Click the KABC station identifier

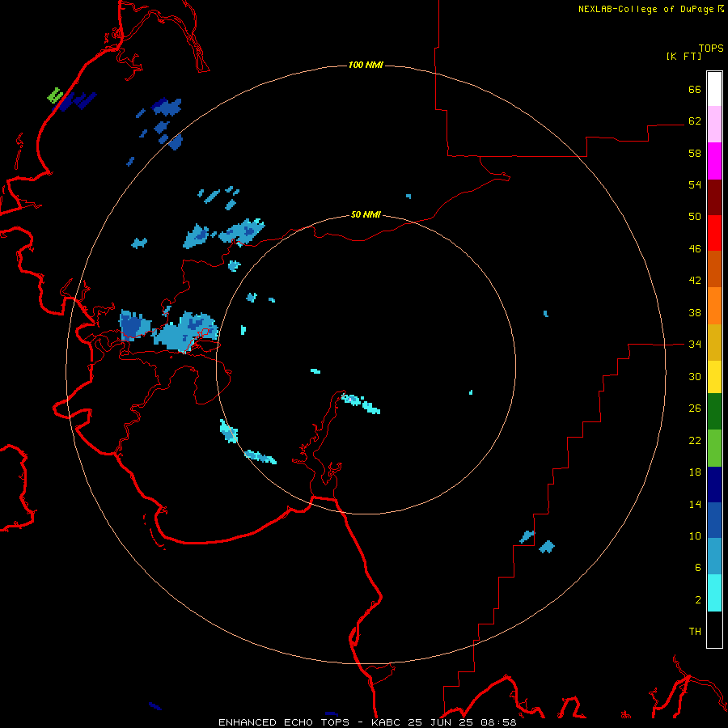click(387, 722)
